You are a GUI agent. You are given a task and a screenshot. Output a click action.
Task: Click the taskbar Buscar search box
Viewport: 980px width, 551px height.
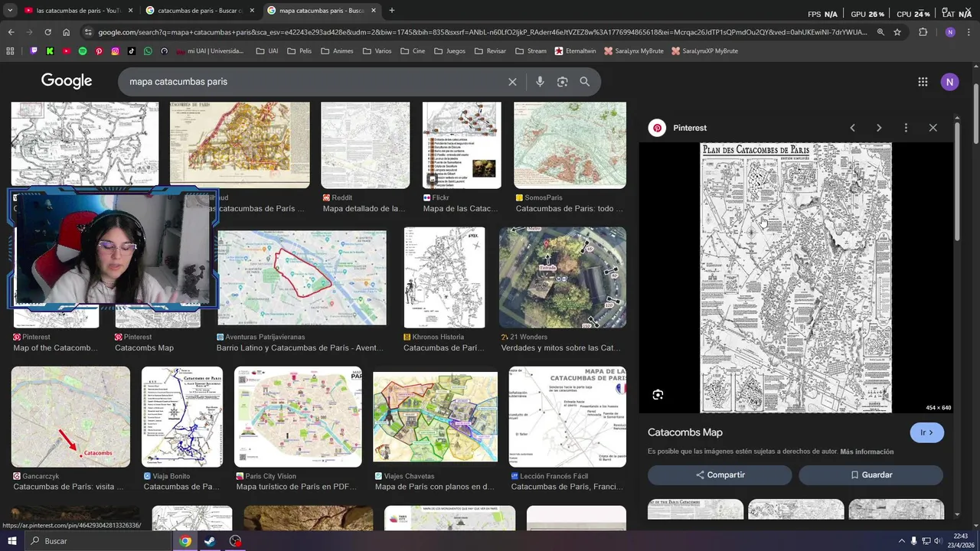pos(100,541)
